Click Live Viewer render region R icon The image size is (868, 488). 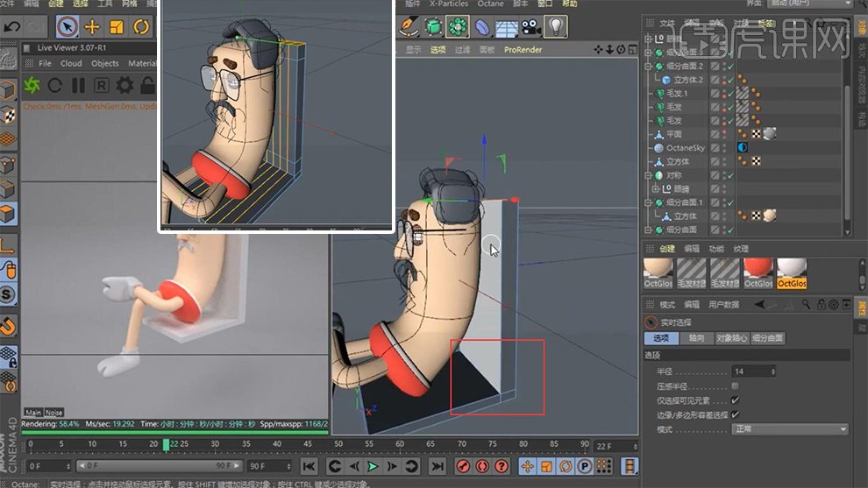pos(102,85)
